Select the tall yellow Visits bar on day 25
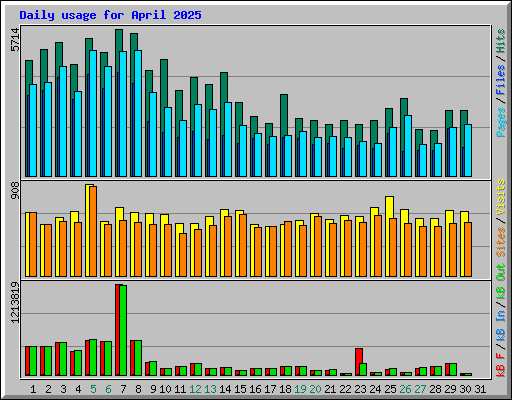Image resolution: width=512 pixels, height=400 pixels. click(x=388, y=236)
